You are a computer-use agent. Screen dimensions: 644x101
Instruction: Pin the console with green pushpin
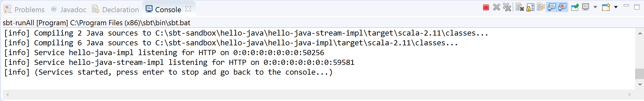[575, 7]
